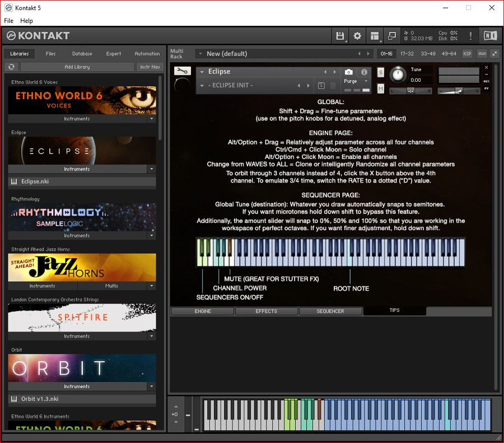The height and width of the screenshot is (443, 504).
Task: Delete snapshot using trash icon
Action: tap(333, 86)
